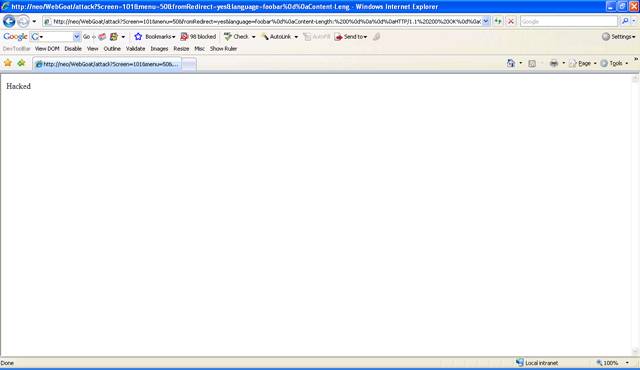Open the Check dropdown arrow
The height and width of the screenshot is (370, 640).
(253, 37)
